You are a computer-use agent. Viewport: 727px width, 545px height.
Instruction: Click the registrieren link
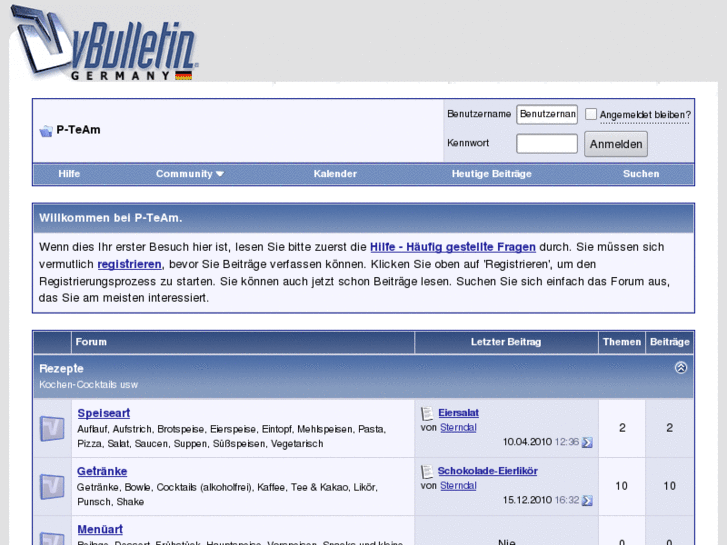[x=129, y=264]
